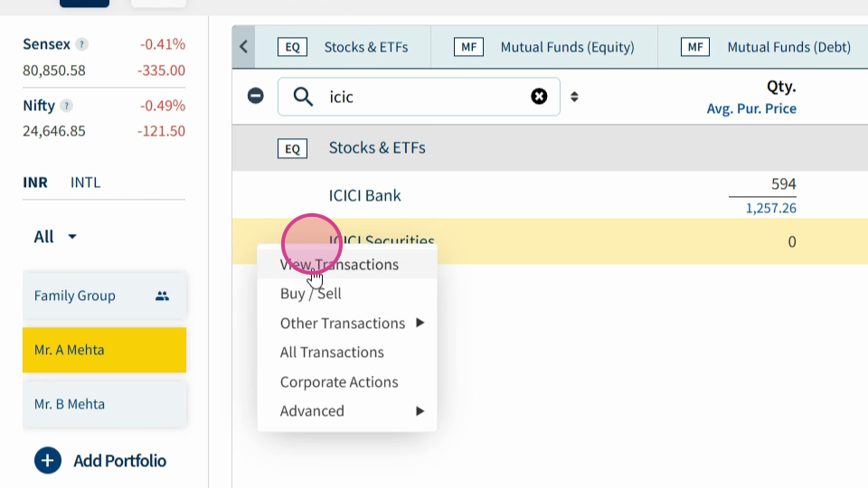The height and width of the screenshot is (488, 868).
Task: Switch to Stocks & ETFs tab
Action: coord(344,47)
